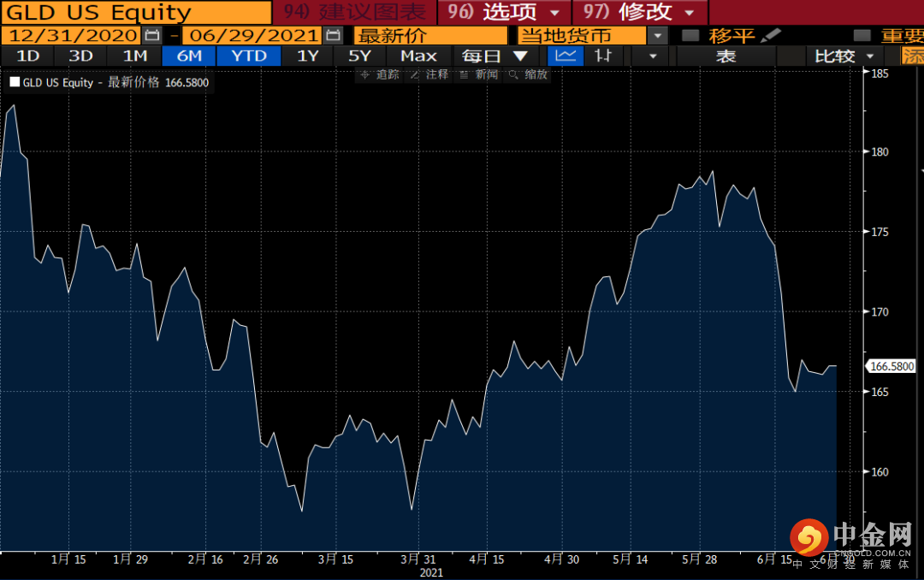Viewport: 924px width, 580px height.
Task: Click the 94) 建议图表 suggested charts menu
Action: 355,12
